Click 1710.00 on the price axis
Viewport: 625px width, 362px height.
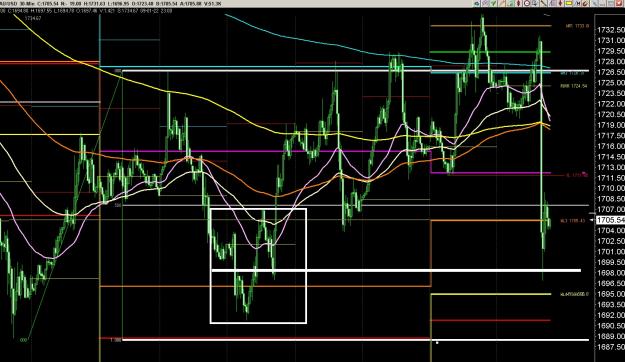611,188
